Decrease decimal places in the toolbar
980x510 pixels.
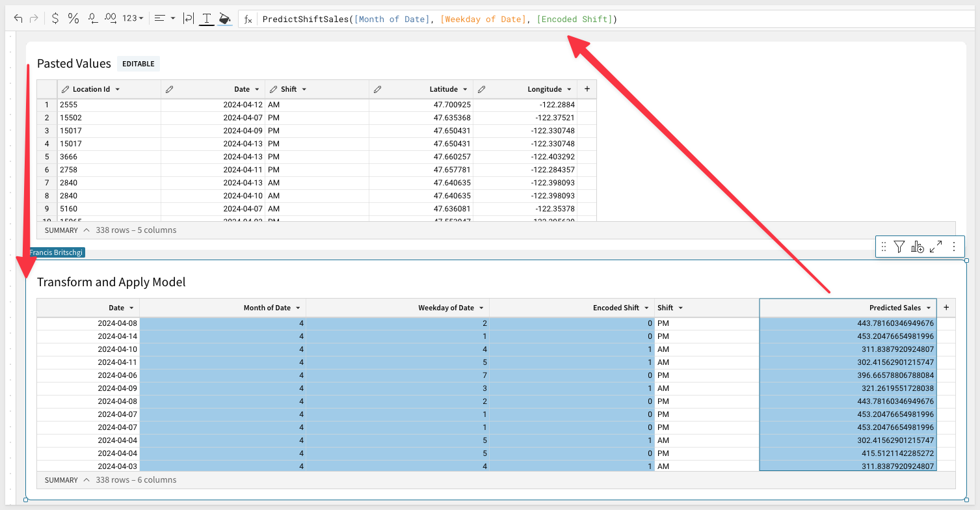coord(92,19)
